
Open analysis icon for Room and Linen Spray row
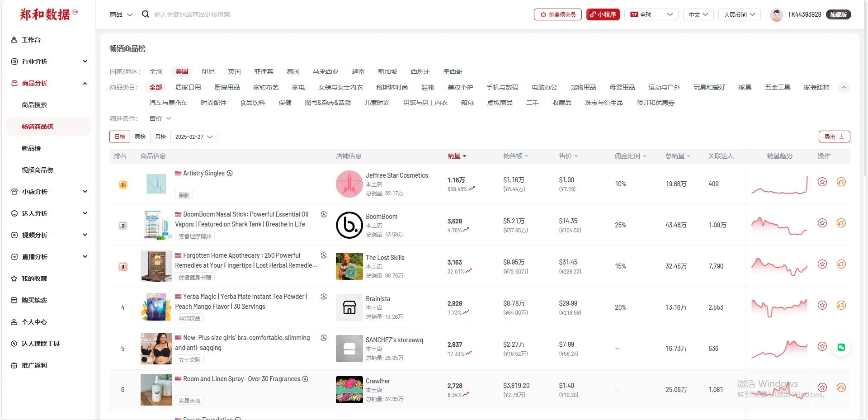pyautogui.click(x=841, y=387)
